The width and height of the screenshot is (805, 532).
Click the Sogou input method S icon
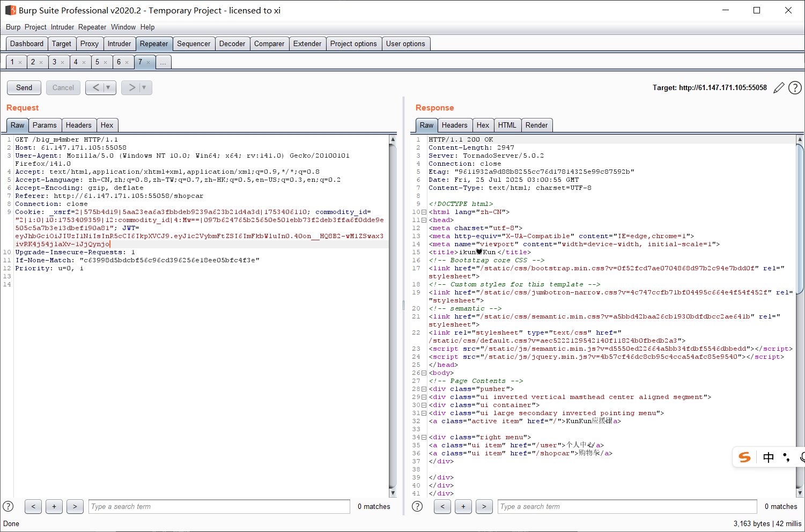click(x=744, y=457)
